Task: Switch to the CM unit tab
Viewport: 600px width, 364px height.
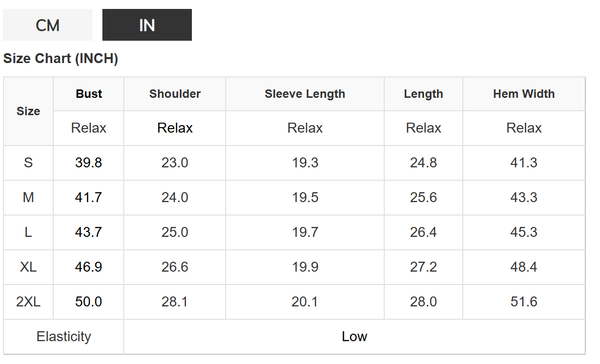Action: point(48,25)
